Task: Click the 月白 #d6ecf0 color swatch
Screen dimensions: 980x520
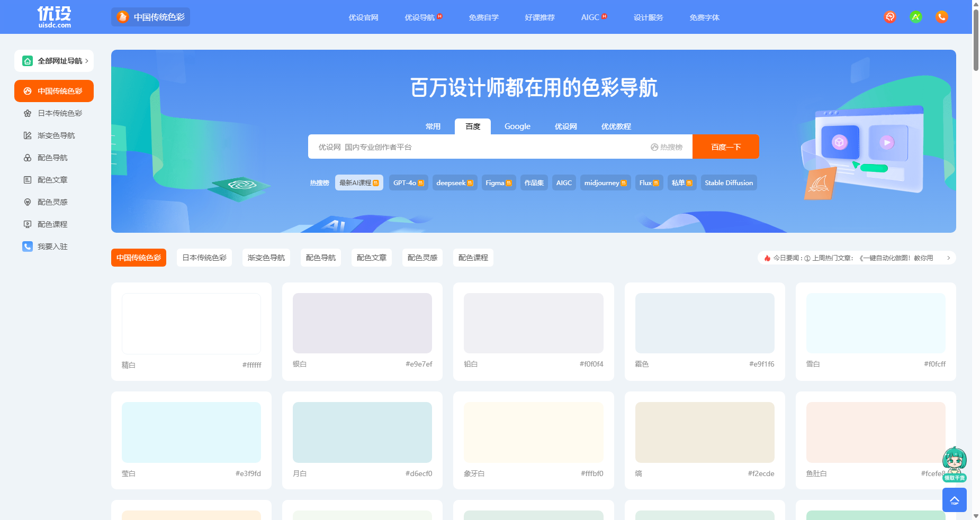Action: point(362,432)
